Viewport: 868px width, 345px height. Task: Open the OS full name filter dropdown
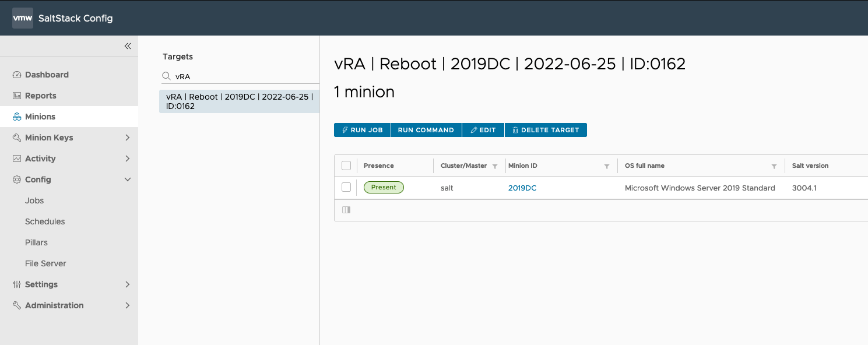pos(774,166)
